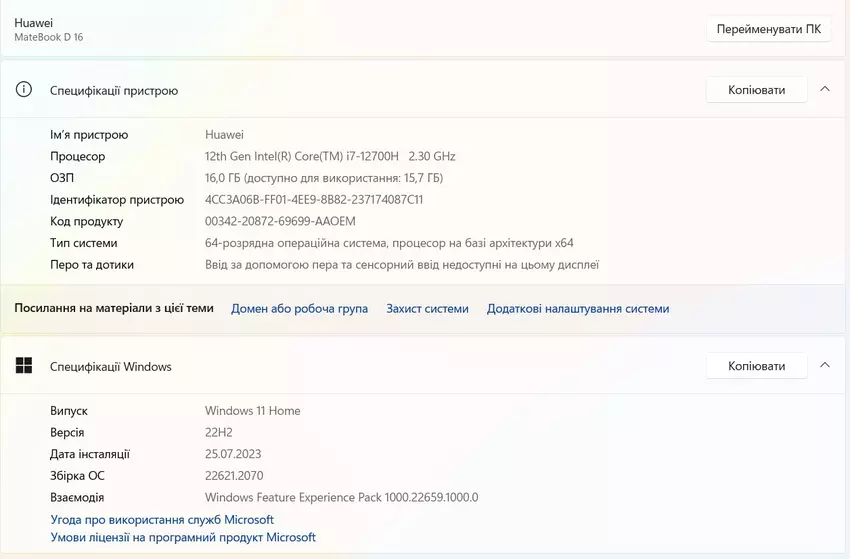850x559 pixels.
Task: Copy Windows specifications with the Копіювати button
Action: 756,366
